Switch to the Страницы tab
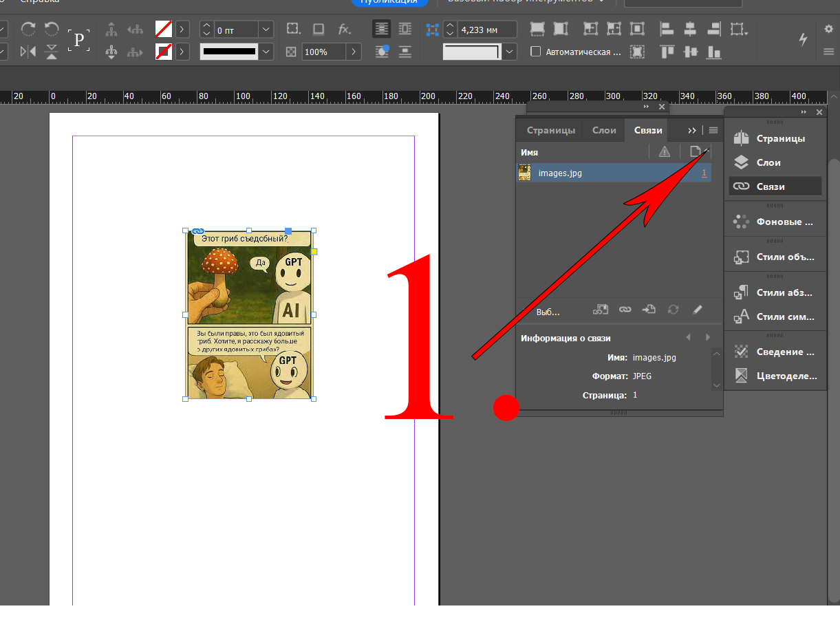 (x=550, y=130)
